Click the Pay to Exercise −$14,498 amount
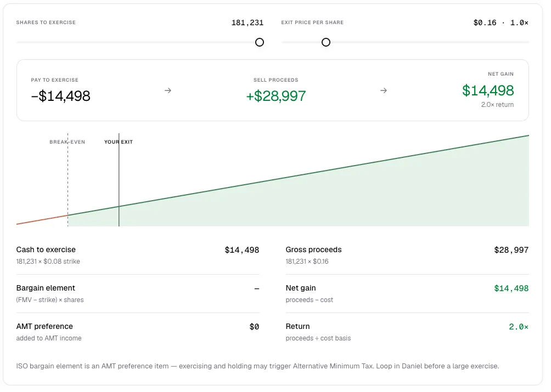The height and width of the screenshot is (392, 551). pos(60,96)
